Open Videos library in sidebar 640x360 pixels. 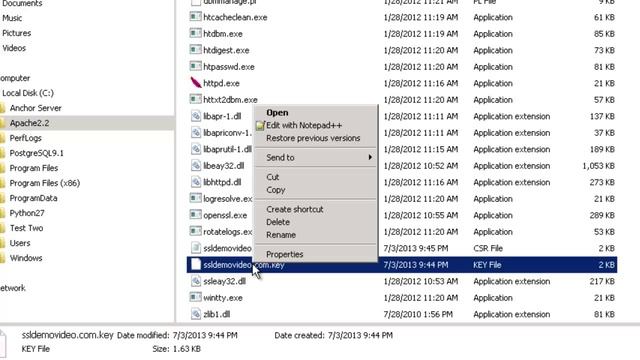pos(14,48)
